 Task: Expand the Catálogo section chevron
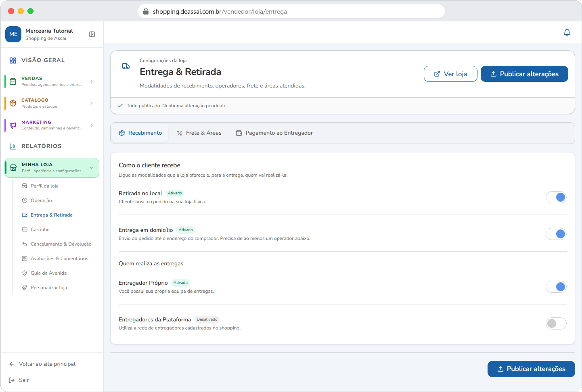[x=92, y=103]
